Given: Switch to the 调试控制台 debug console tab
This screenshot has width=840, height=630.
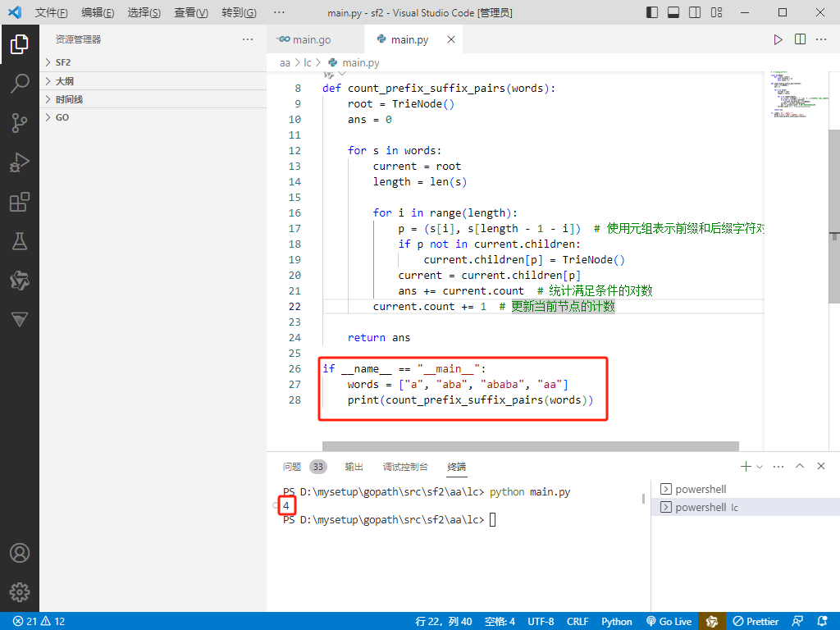Looking at the screenshot, I should tap(405, 467).
